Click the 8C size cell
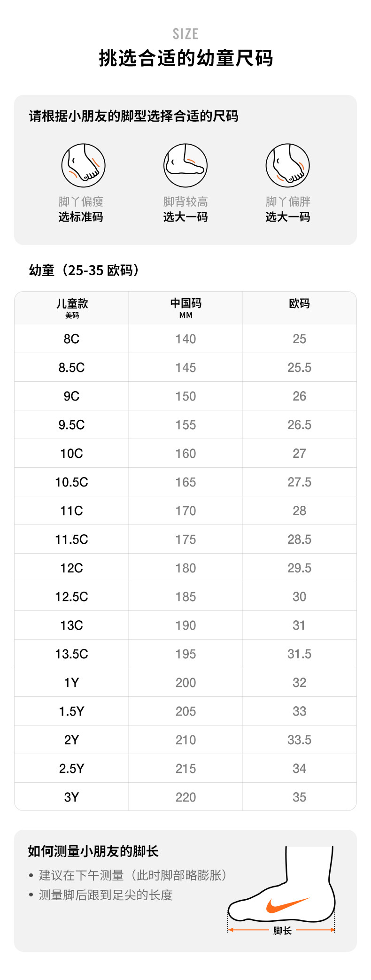The width and height of the screenshot is (371, 980). pos(71,339)
